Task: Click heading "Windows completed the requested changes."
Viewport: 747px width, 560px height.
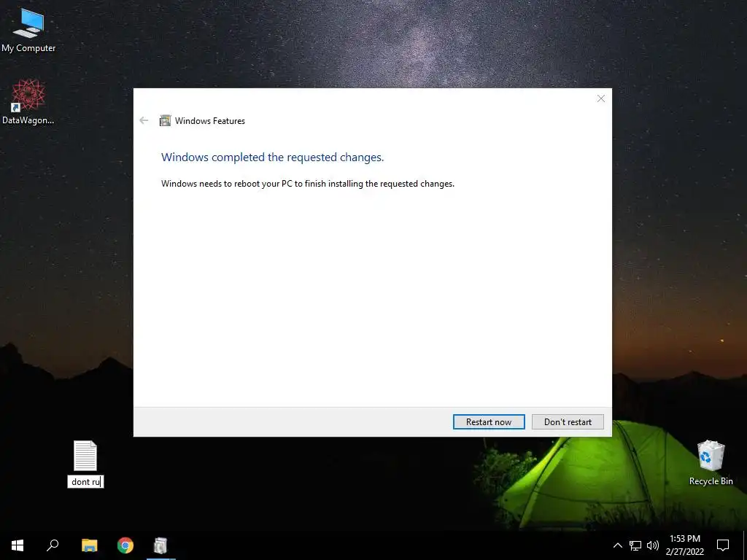Action: point(273,157)
